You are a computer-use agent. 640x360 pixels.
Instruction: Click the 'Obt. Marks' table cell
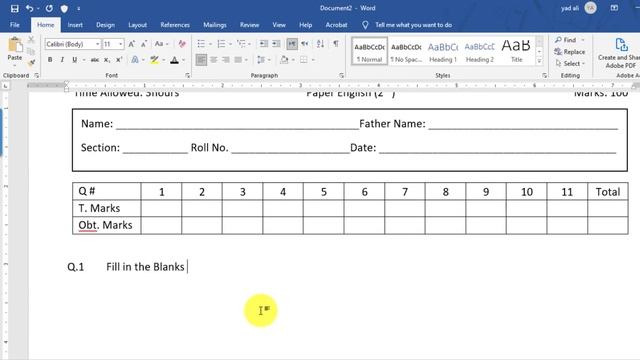[x=107, y=225]
